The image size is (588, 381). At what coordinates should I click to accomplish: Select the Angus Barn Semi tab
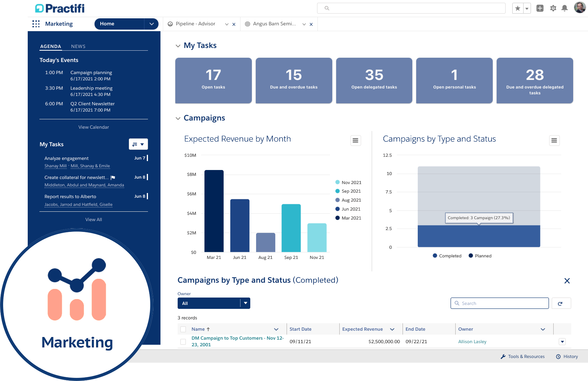coord(274,24)
